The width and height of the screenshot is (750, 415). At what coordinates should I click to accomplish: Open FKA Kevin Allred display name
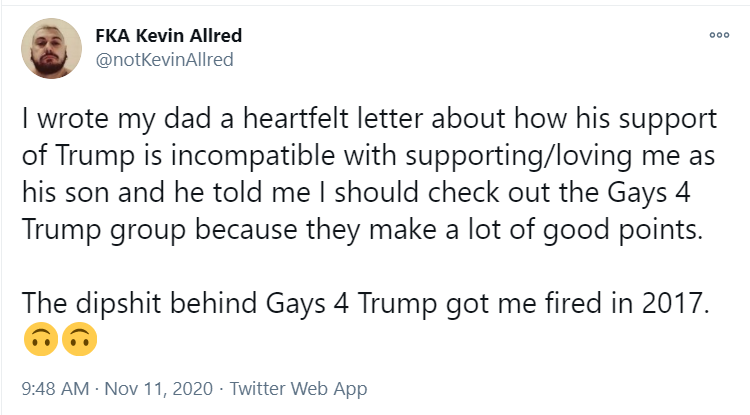point(168,36)
